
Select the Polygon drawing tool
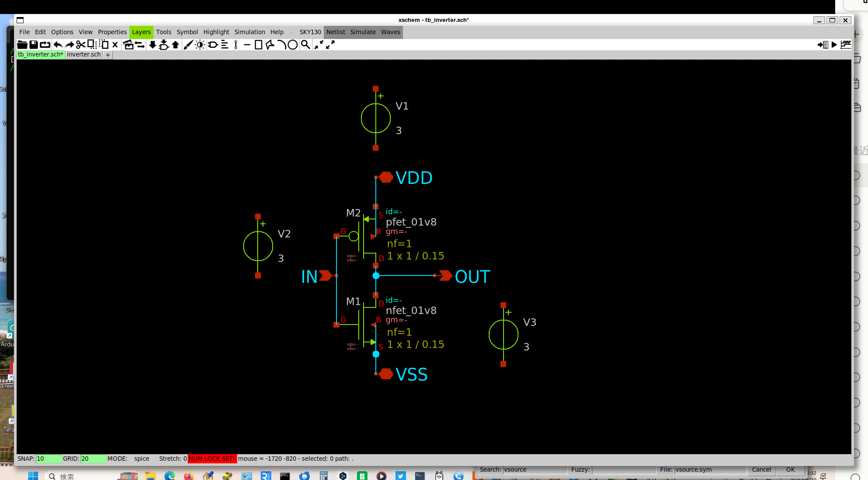270,45
